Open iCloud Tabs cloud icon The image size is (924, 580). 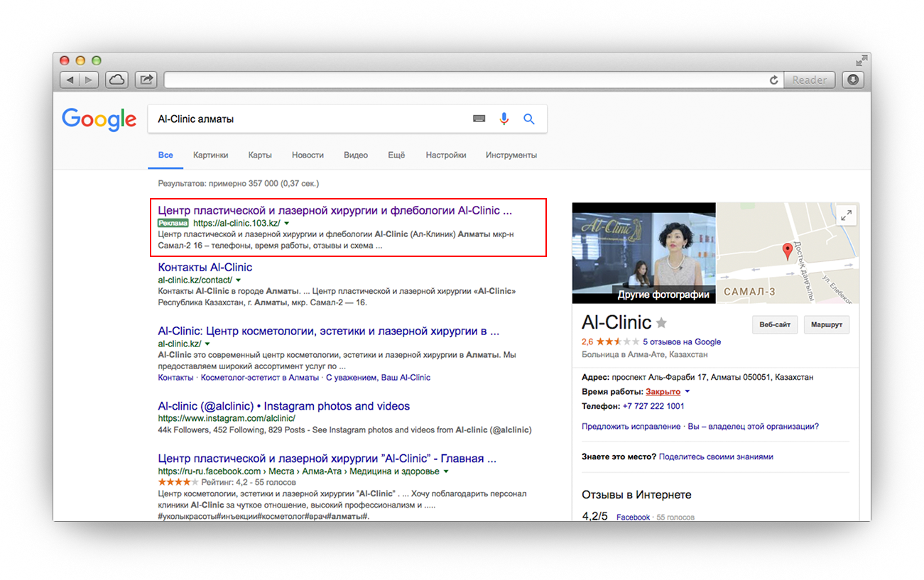(x=117, y=80)
